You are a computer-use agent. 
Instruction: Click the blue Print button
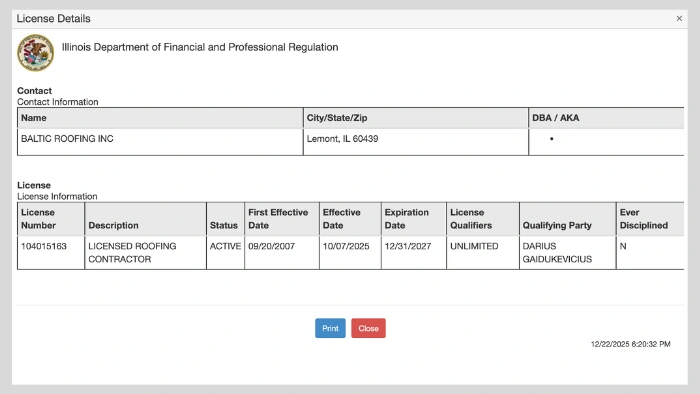(x=330, y=328)
